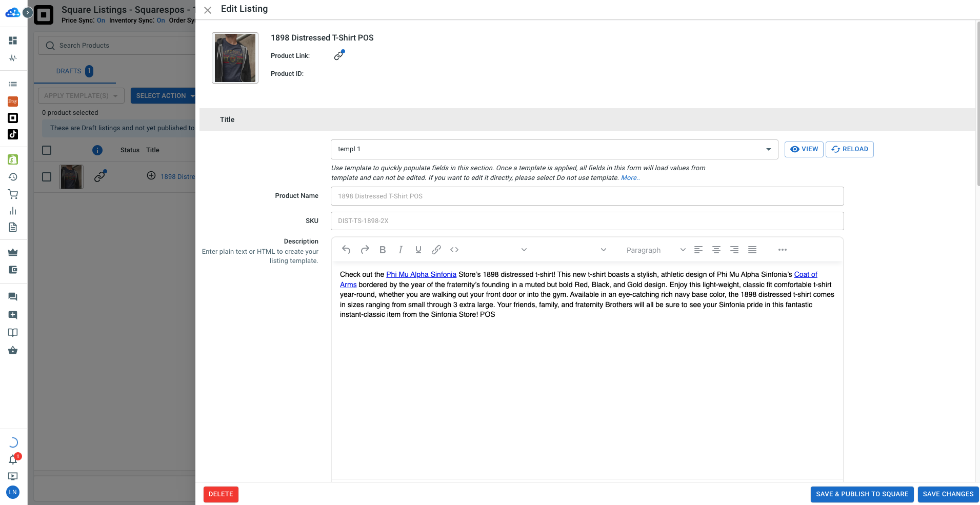Image resolution: width=980 pixels, height=505 pixels.
Task: Open the font size dropdown chevron
Action: coord(604,250)
